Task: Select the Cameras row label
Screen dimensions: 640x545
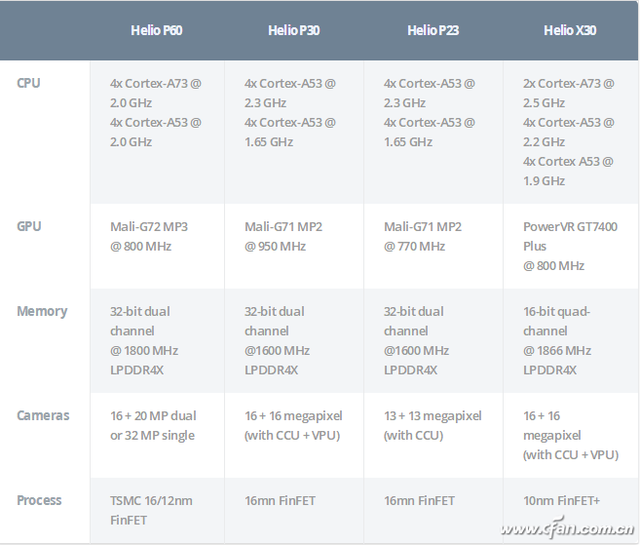Action: tap(43, 416)
